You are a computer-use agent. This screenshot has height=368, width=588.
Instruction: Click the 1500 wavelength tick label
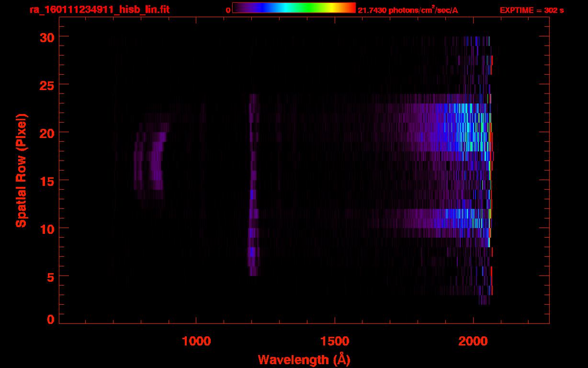[x=334, y=341]
